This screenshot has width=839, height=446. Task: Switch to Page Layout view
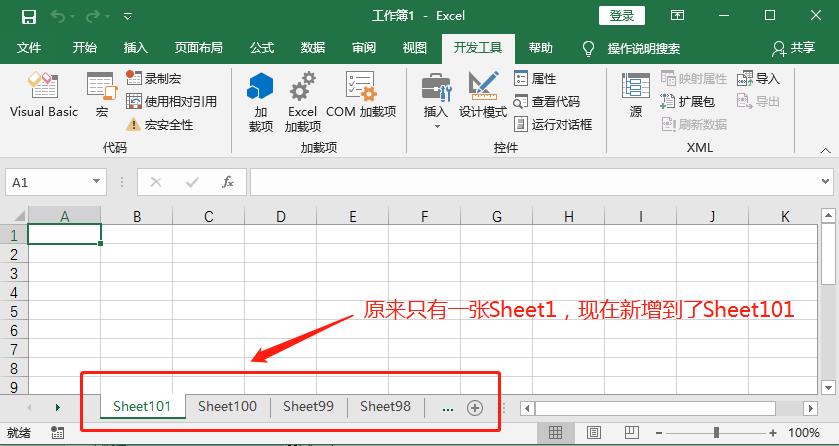tap(594, 433)
